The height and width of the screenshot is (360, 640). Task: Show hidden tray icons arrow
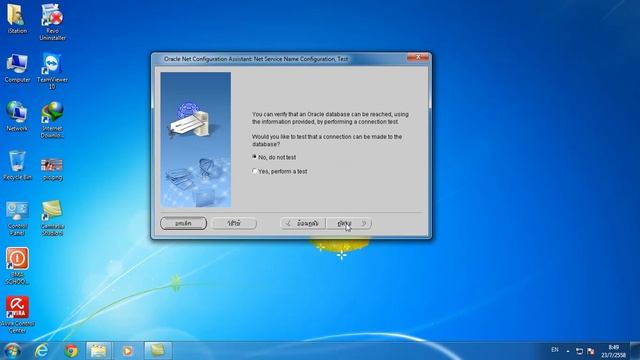coord(568,351)
